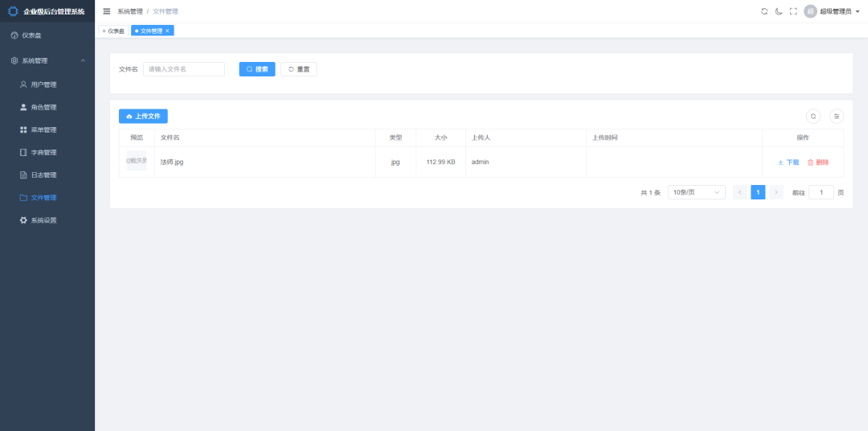
Task: Click the jpg type cell
Action: [x=395, y=162]
